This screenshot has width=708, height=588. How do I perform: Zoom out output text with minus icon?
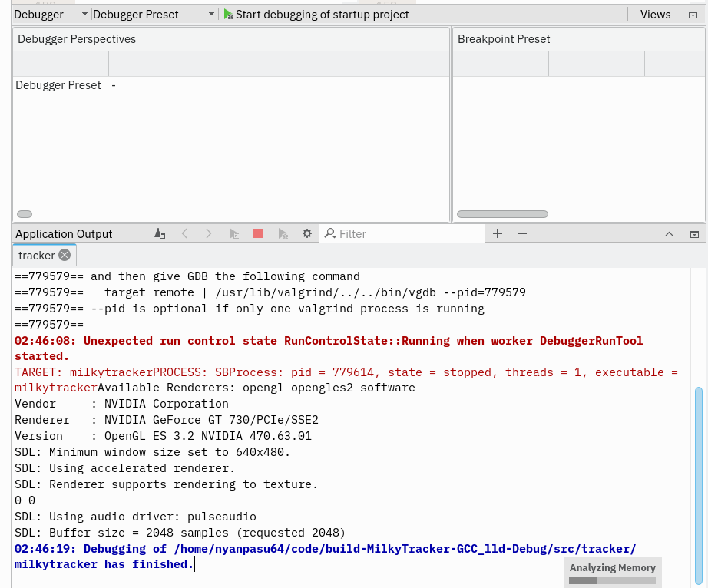pos(522,233)
